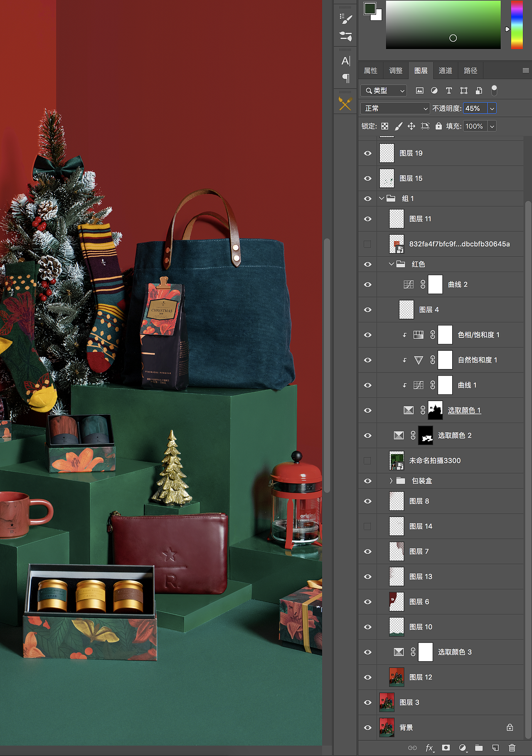Image resolution: width=532 pixels, height=756 pixels.
Task: Filter layers by pixel layers
Action: (x=420, y=91)
